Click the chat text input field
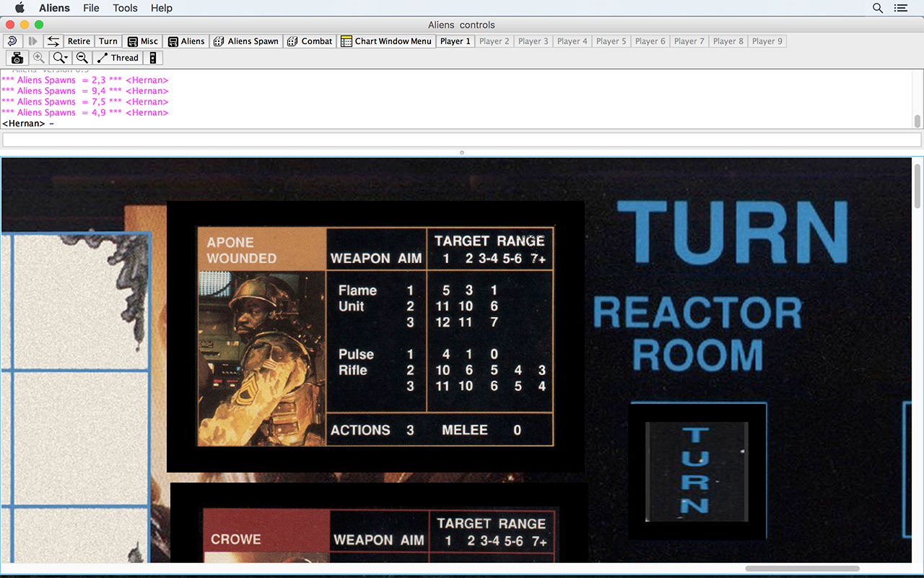Screen dimensions: 924x578 coord(462,139)
